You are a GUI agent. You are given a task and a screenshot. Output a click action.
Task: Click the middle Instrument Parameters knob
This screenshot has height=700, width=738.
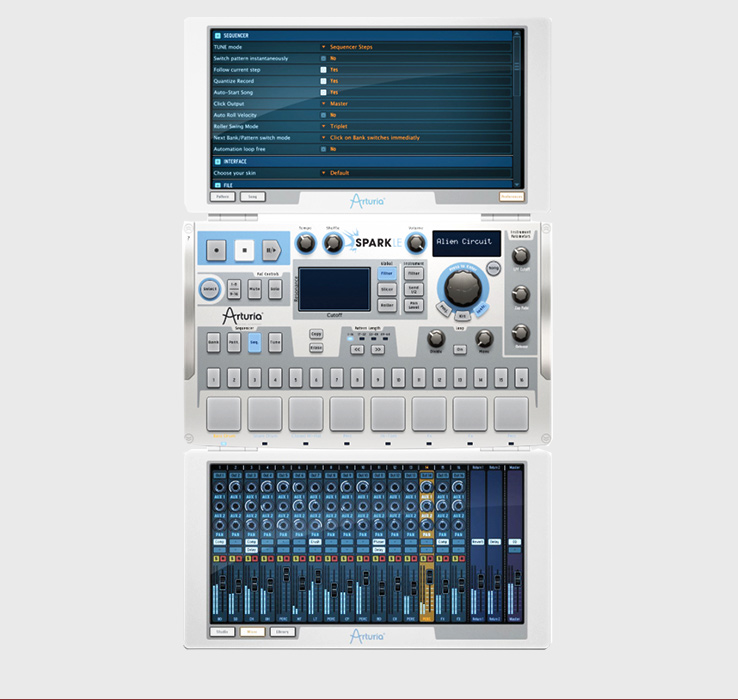click(521, 295)
